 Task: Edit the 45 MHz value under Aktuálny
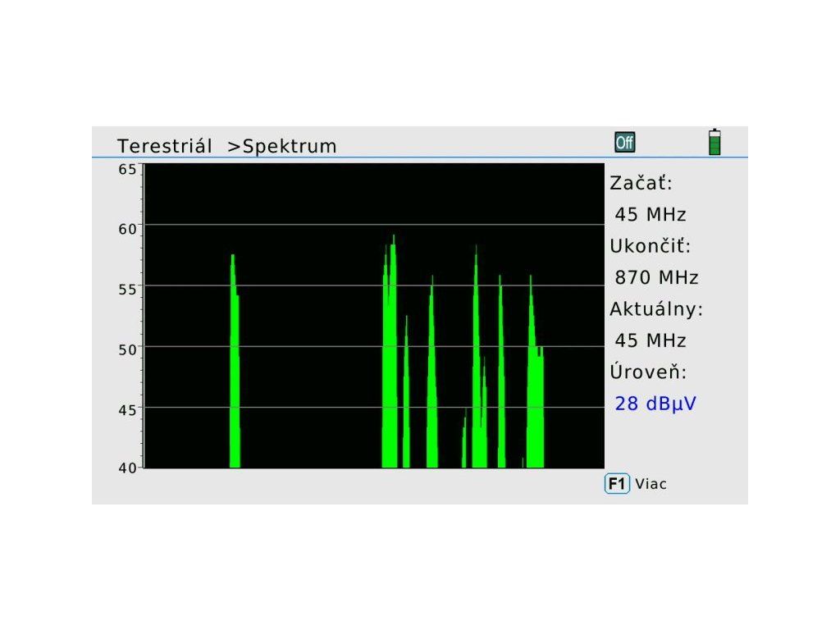click(651, 340)
